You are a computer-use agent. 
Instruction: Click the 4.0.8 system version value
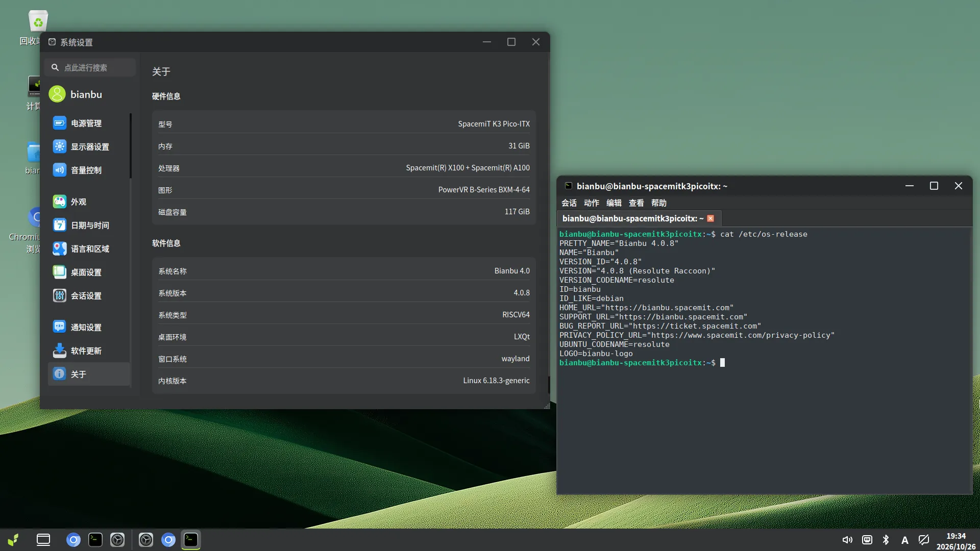522,293
